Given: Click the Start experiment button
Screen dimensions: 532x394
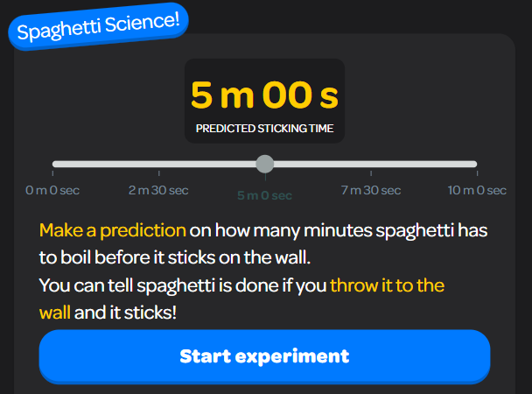Looking at the screenshot, I should pyautogui.click(x=264, y=356).
